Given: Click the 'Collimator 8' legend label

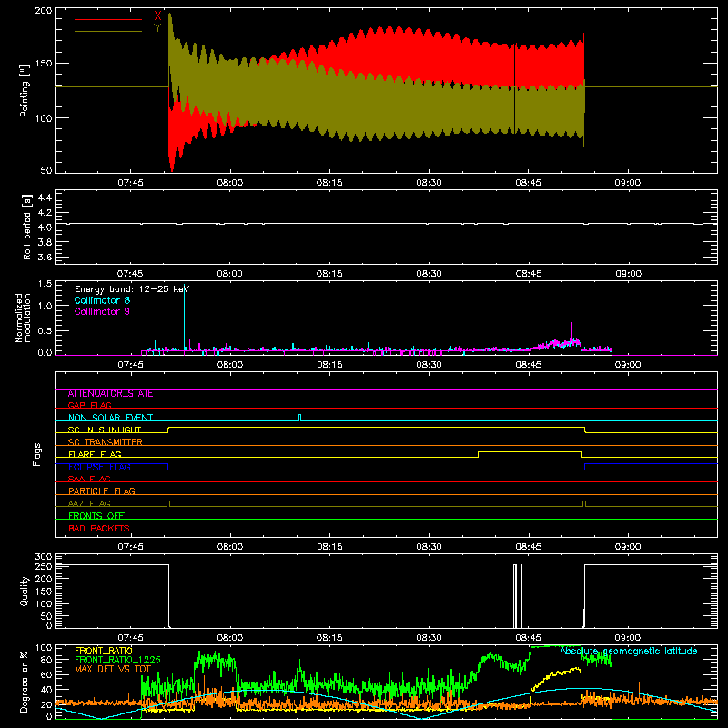Looking at the screenshot, I should point(102,300).
